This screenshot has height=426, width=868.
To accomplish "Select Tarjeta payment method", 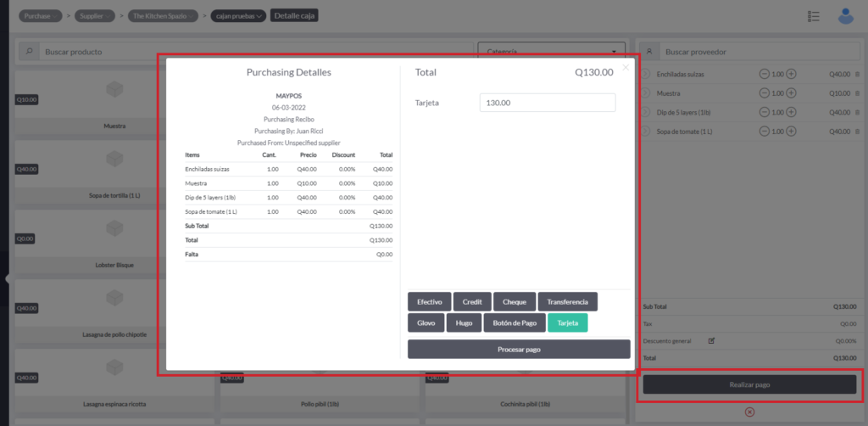I will coord(567,322).
